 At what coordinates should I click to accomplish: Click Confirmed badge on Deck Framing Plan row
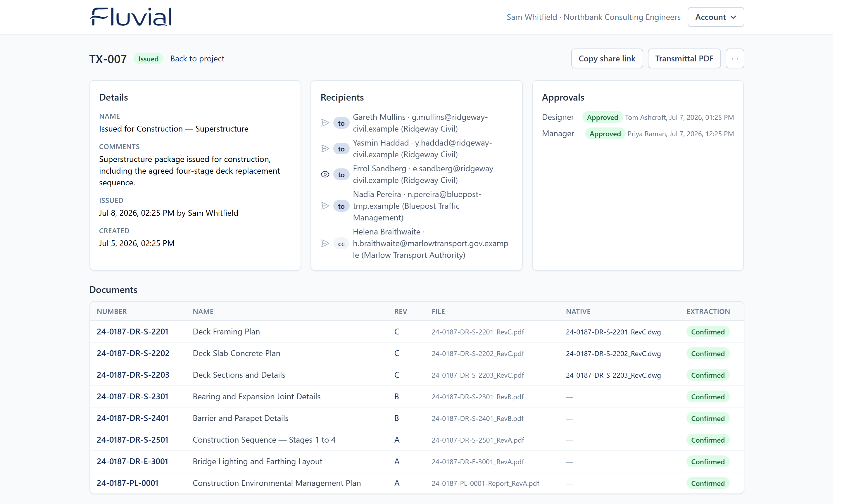(708, 332)
